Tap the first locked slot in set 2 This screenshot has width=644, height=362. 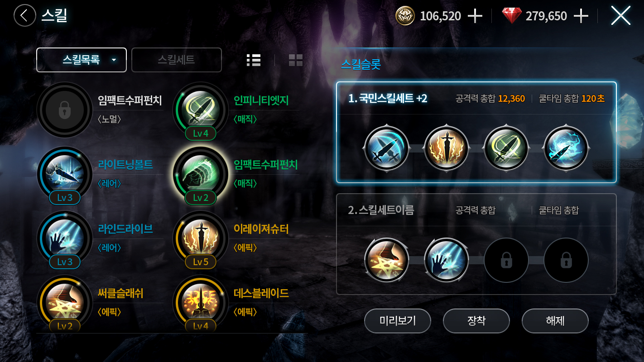coord(506,260)
